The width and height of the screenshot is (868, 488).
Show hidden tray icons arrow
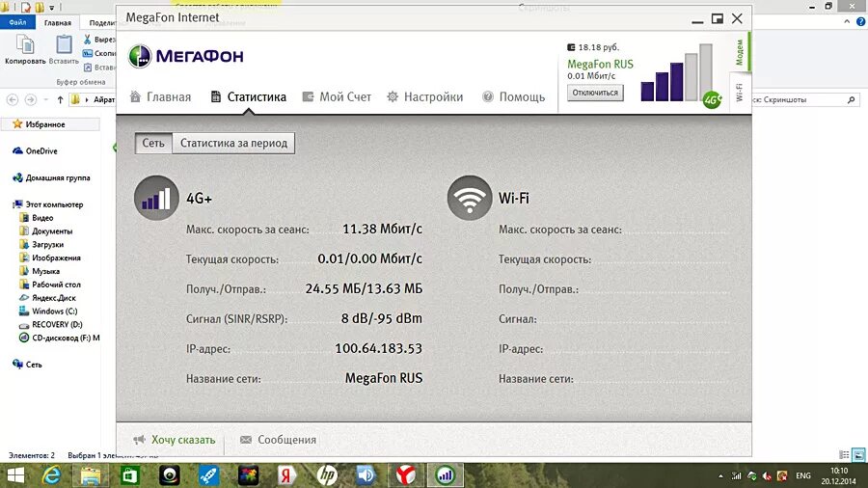720,475
